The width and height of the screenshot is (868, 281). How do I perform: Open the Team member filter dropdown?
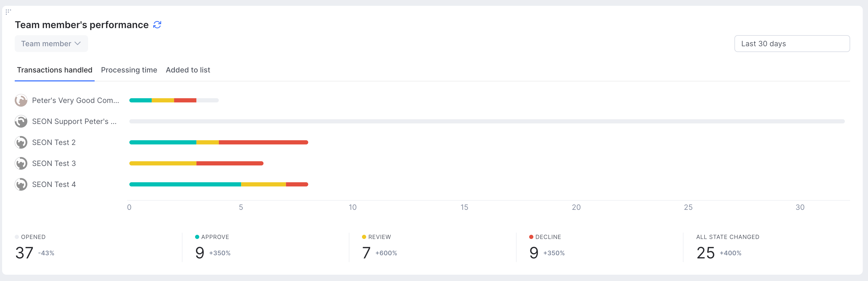click(51, 44)
